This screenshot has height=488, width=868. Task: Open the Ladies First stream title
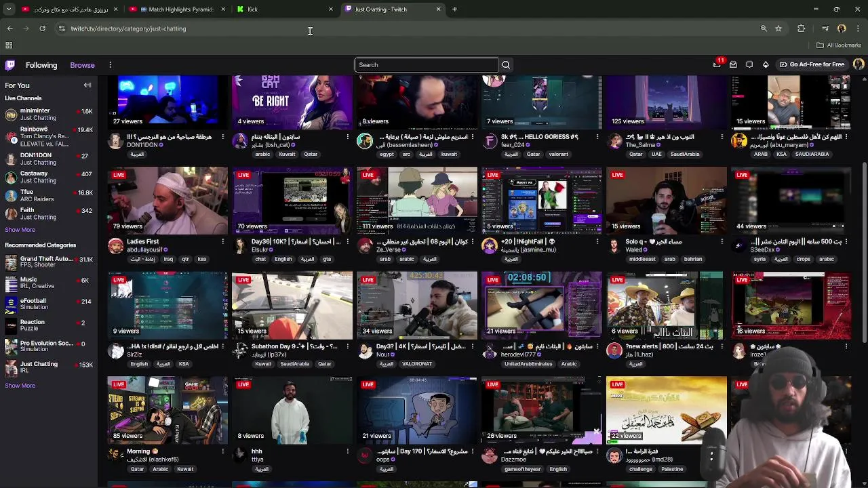142,241
